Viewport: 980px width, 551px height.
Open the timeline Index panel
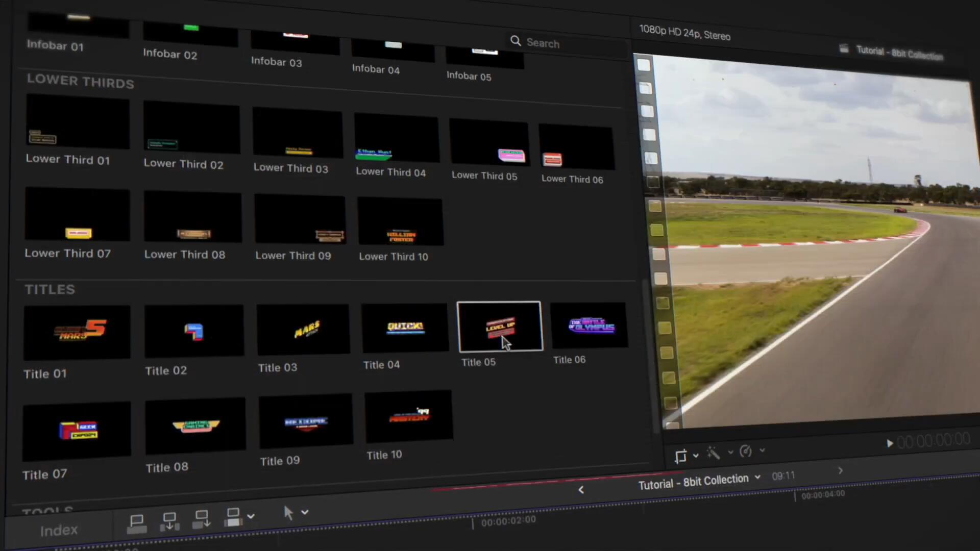pos(59,531)
